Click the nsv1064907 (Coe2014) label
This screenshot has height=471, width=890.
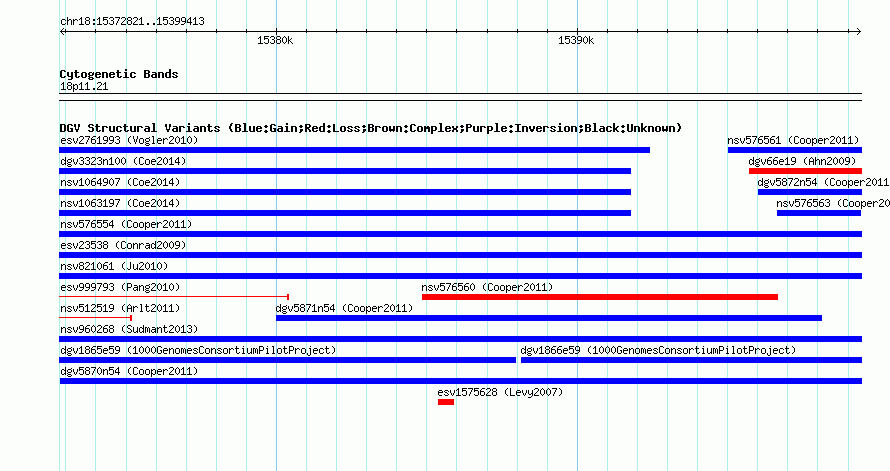point(120,182)
